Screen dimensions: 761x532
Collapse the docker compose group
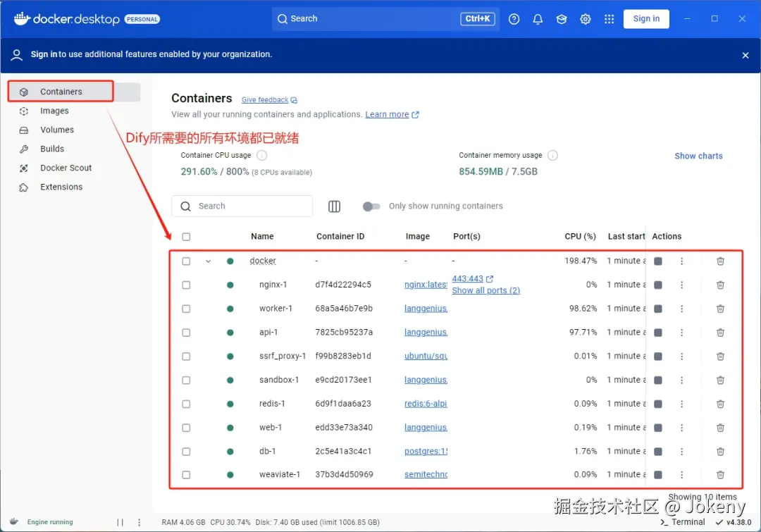pos(208,261)
